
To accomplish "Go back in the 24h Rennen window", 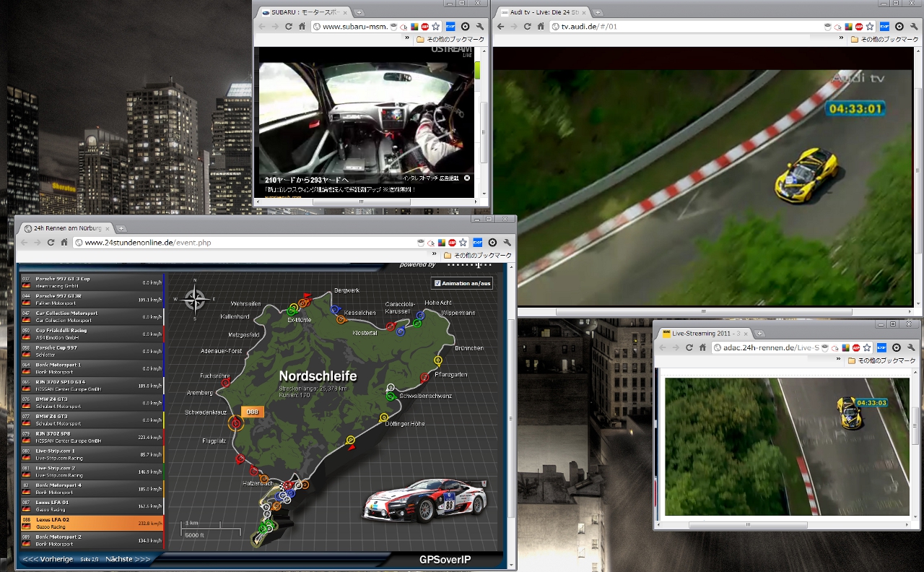I will 25,242.
